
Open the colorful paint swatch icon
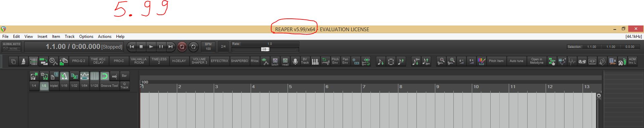coord(482,61)
